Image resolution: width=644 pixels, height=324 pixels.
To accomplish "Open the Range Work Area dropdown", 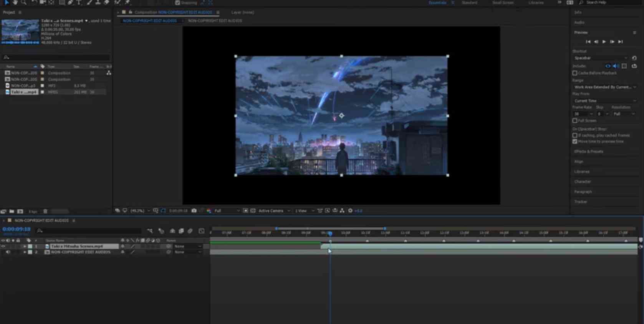I will coord(605,87).
